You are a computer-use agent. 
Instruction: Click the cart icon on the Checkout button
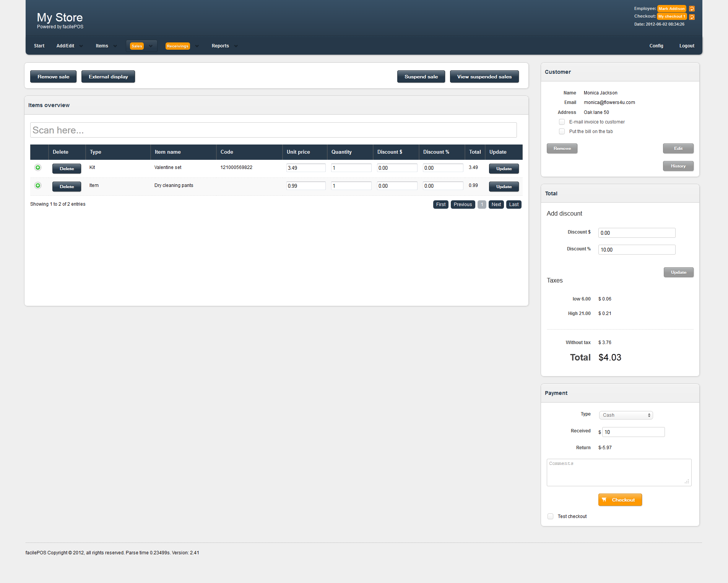(x=604, y=500)
